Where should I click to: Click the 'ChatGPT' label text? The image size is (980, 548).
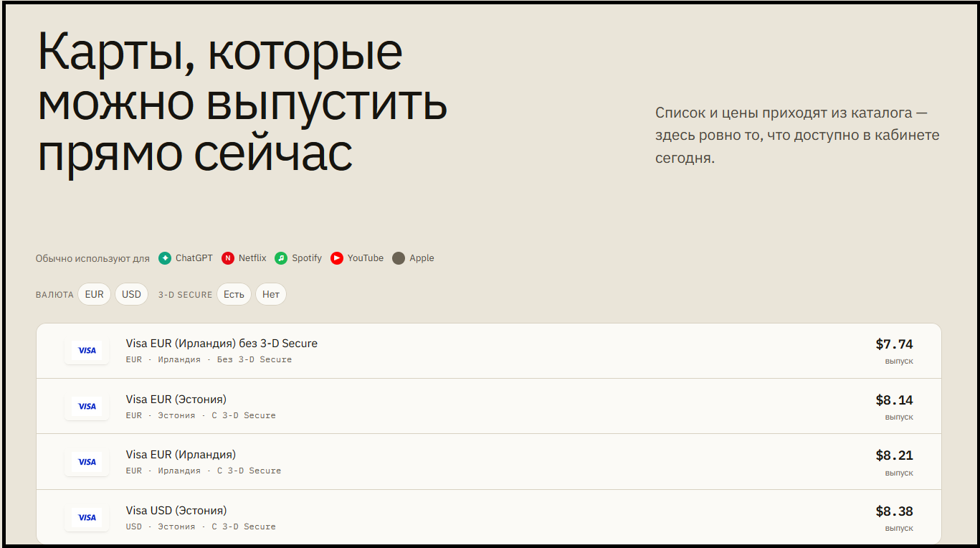tap(194, 258)
